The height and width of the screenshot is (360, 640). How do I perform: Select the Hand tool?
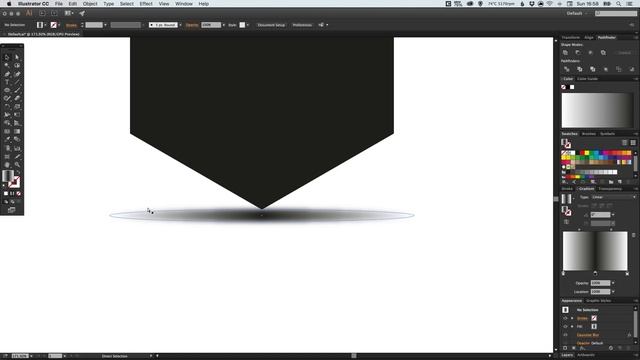click(x=7, y=164)
